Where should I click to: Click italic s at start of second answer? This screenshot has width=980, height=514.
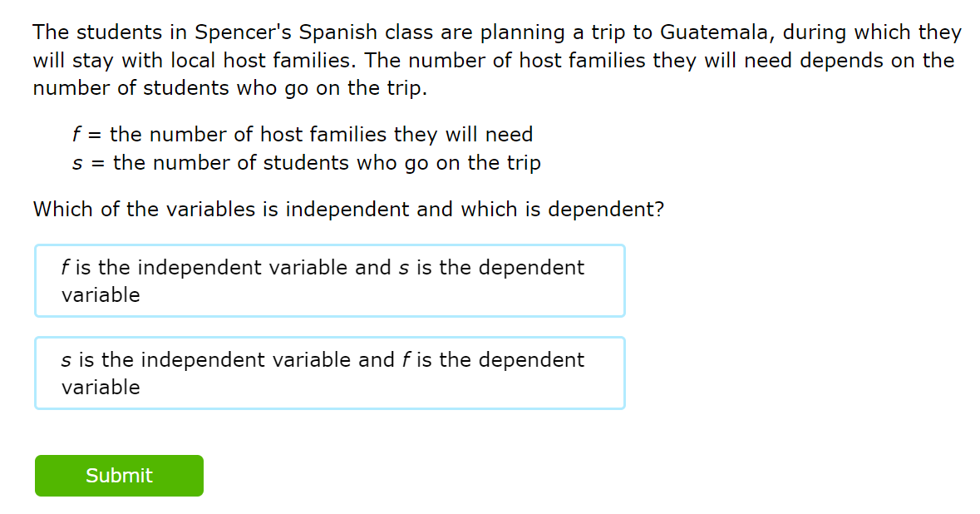pos(66,360)
